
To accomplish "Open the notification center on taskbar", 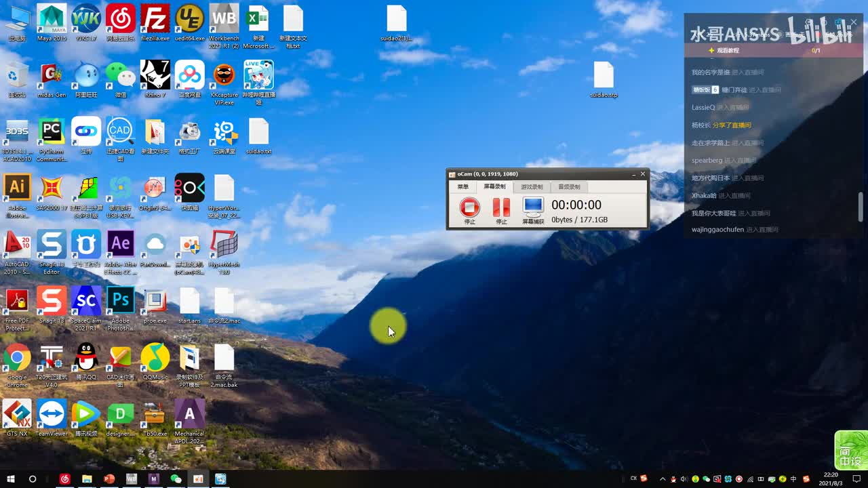I will coord(855,479).
